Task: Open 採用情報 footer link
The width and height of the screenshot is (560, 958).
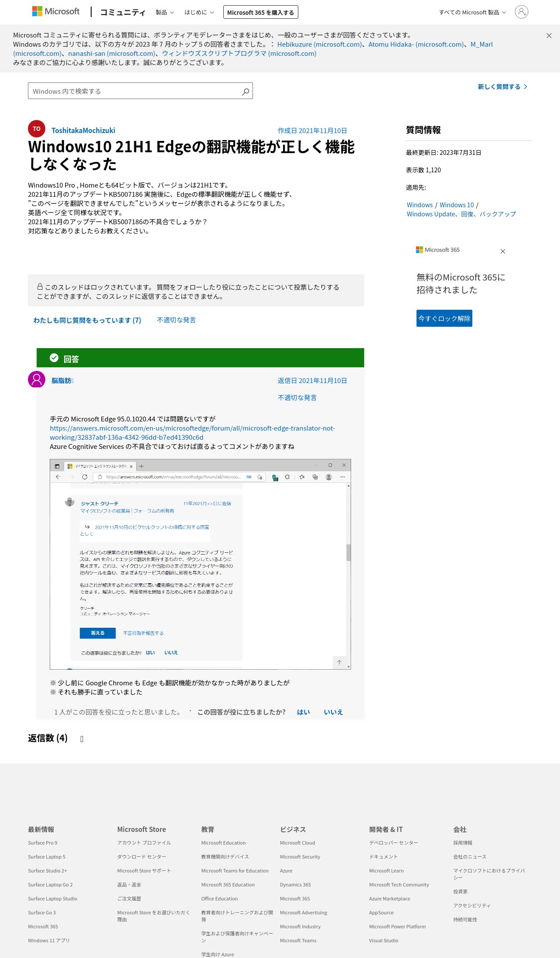Action: tap(463, 843)
